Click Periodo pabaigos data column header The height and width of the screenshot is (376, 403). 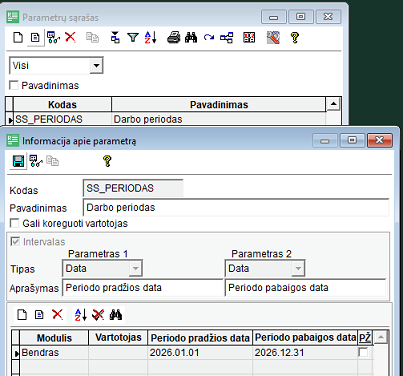click(305, 338)
